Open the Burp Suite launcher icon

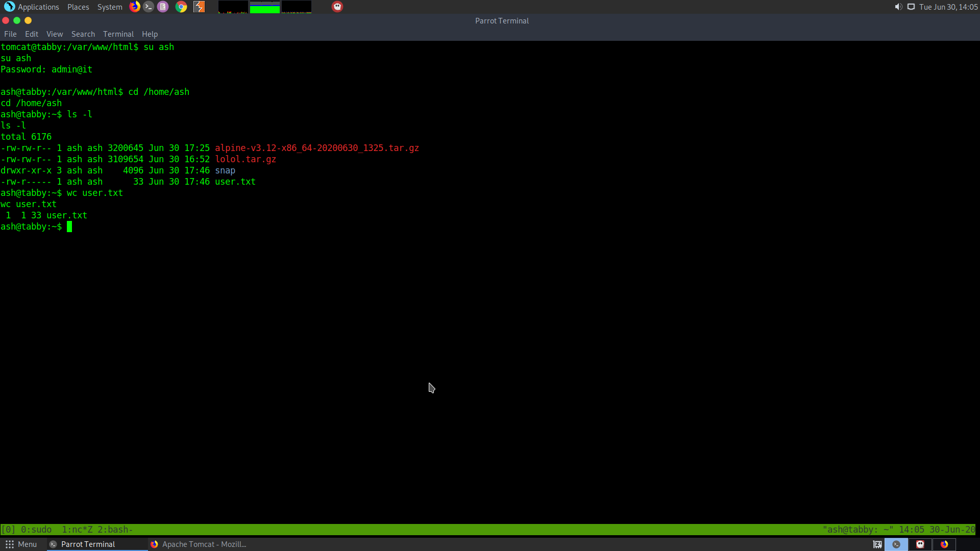click(199, 7)
